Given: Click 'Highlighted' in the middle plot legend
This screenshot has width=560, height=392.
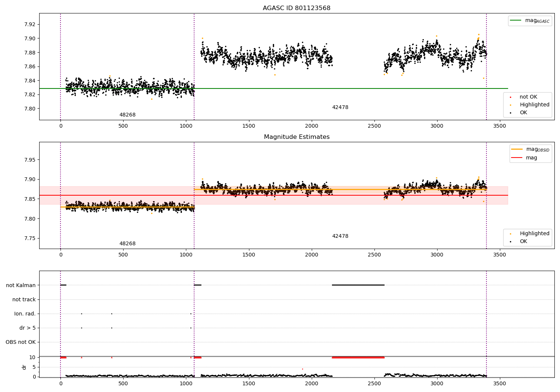Looking at the screenshot, I should point(535,234).
